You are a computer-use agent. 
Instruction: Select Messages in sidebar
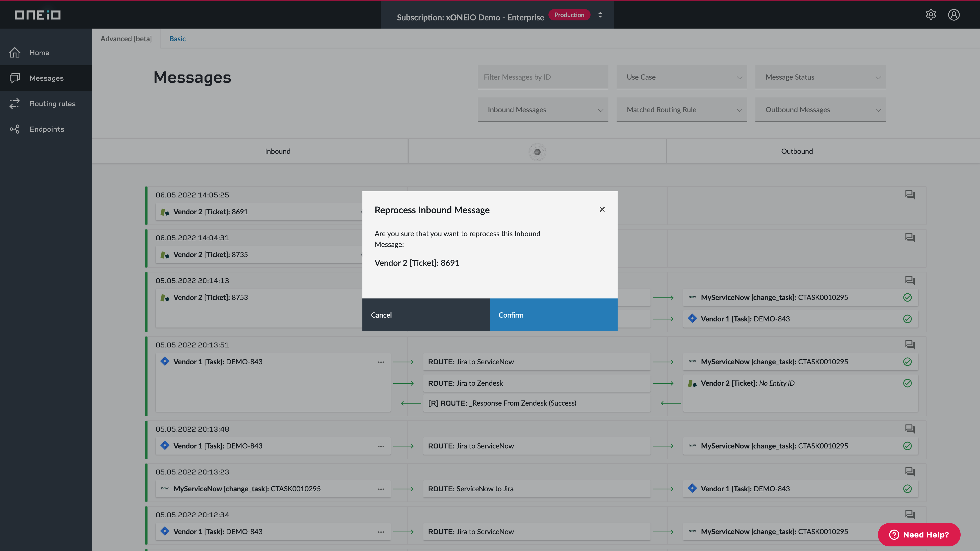click(46, 78)
